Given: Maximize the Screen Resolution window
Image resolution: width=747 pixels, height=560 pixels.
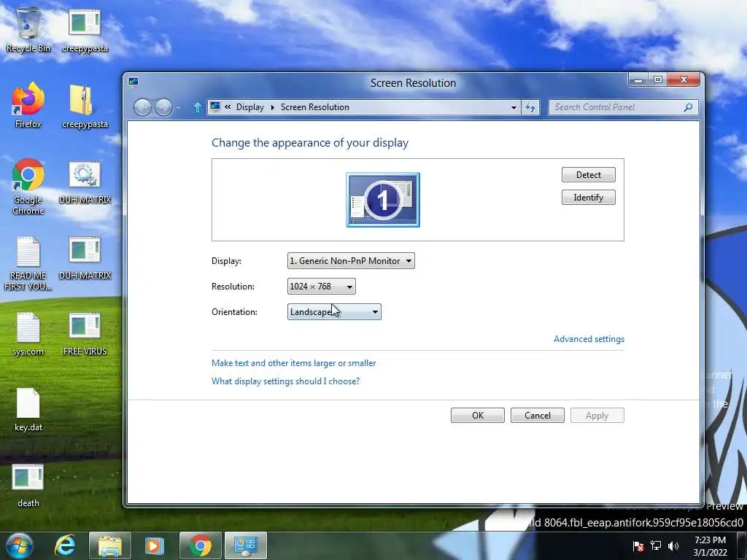Looking at the screenshot, I should (658, 80).
